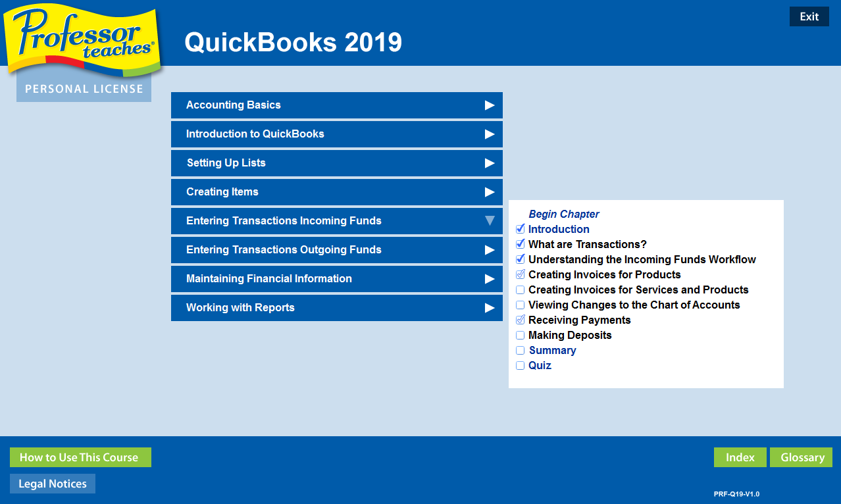This screenshot has height=504, width=841.
Task: Check Viewing Changes to Chart of Accounts box
Action: [521, 305]
